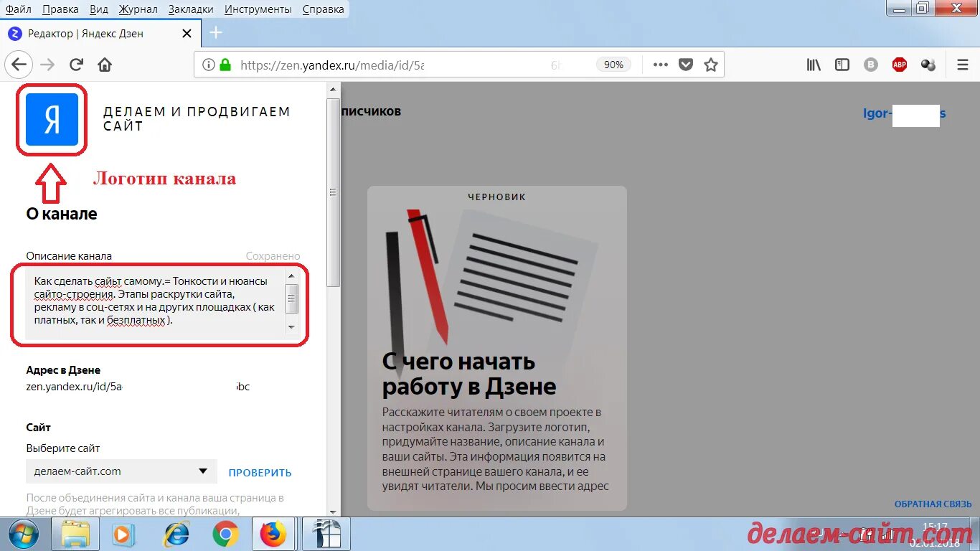Click the Выберите сайт label
Image resolution: width=980 pixels, height=551 pixels.
point(63,448)
